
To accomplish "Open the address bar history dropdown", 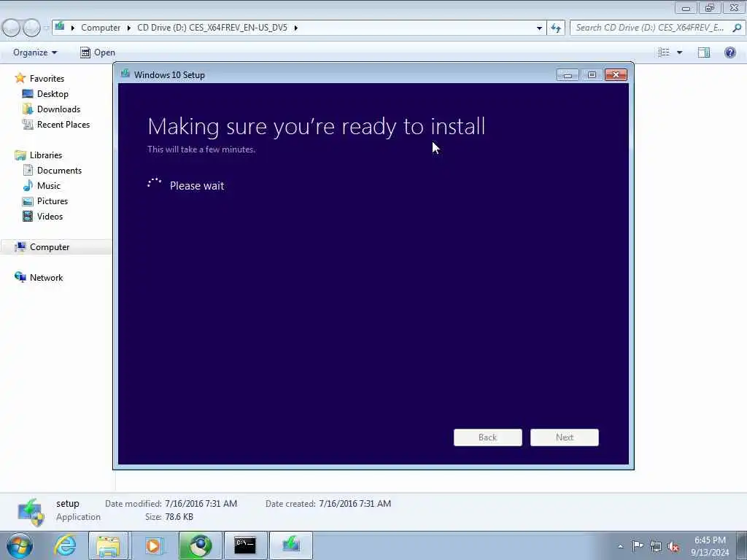I will click(x=539, y=28).
